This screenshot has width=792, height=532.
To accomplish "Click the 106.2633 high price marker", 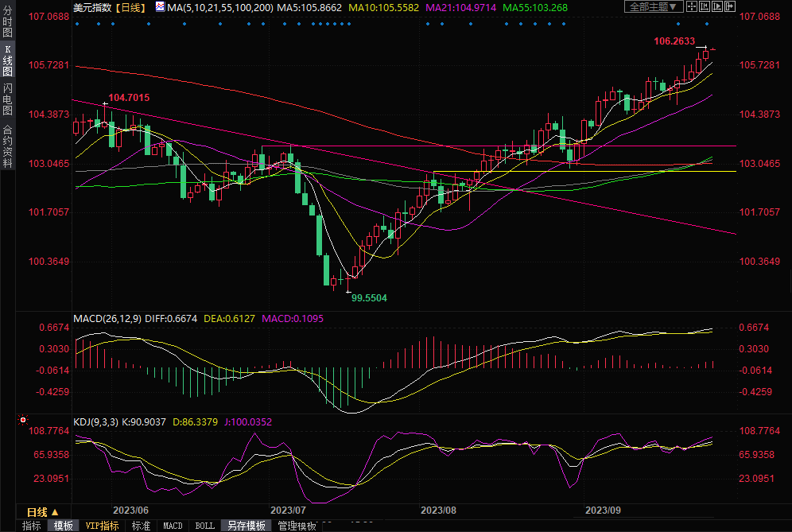I will (x=674, y=41).
